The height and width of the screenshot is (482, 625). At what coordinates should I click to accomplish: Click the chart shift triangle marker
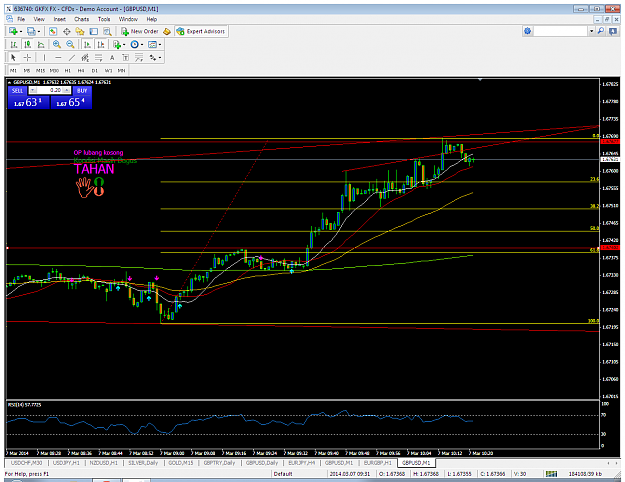tap(480, 80)
